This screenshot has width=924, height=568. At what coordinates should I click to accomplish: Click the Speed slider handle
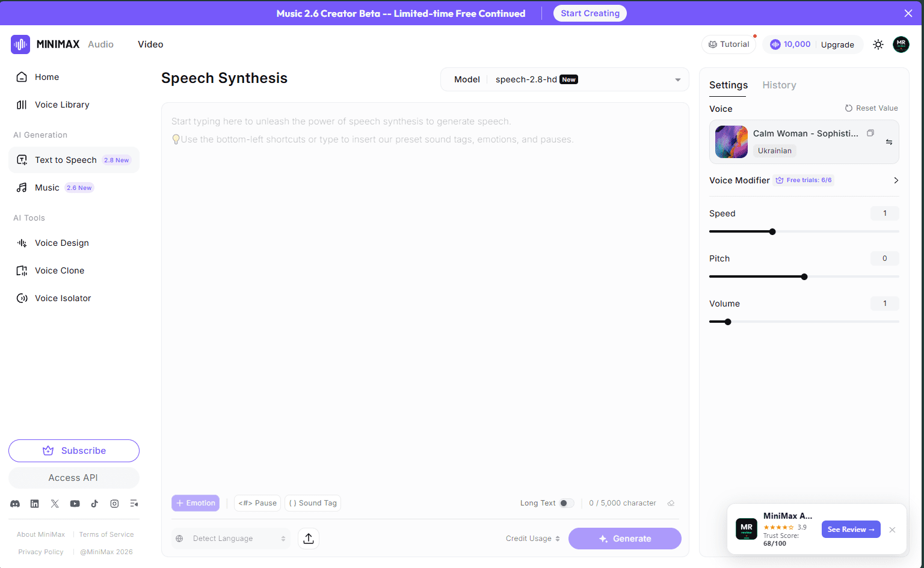click(x=772, y=231)
